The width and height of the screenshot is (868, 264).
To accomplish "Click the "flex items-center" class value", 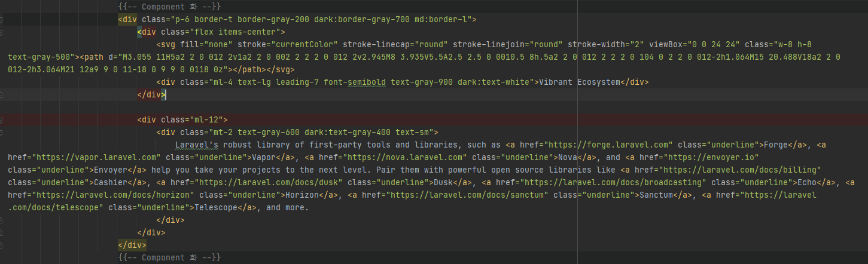I will pos(237,32).
